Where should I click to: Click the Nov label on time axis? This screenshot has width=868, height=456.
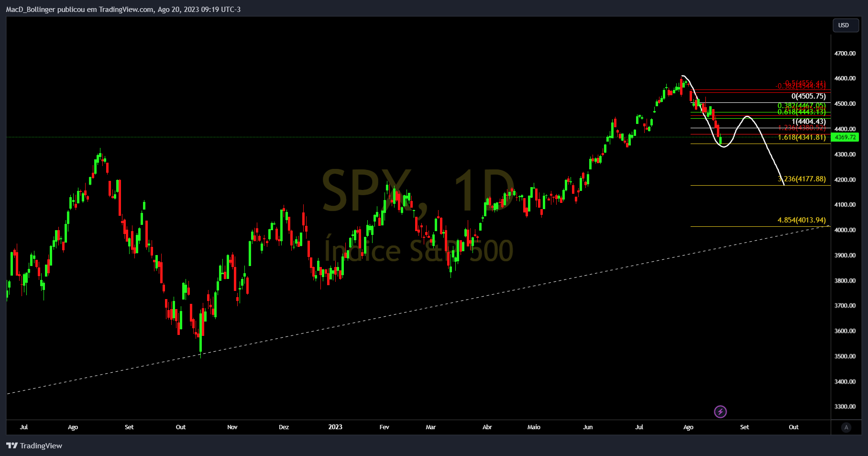(x=232, y=427)
